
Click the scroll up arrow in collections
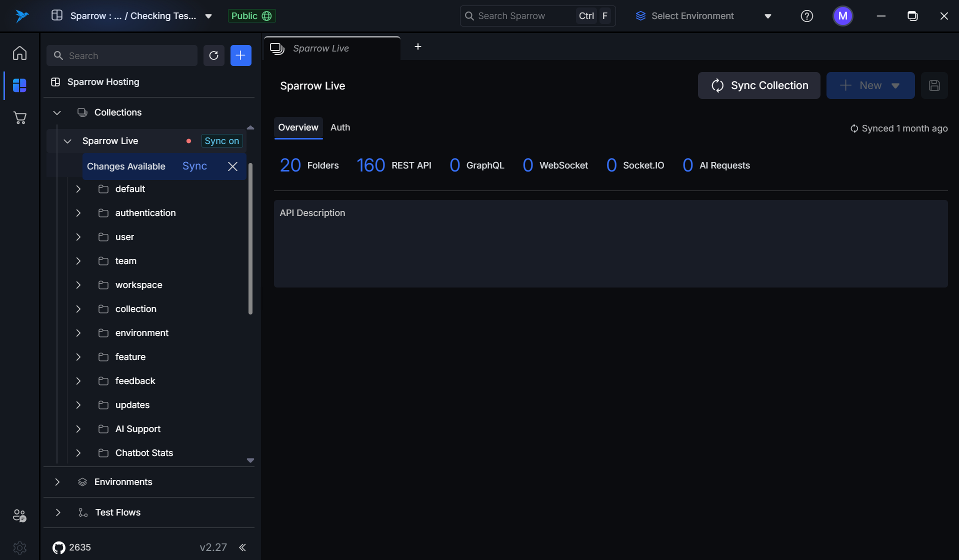[250, 127]
